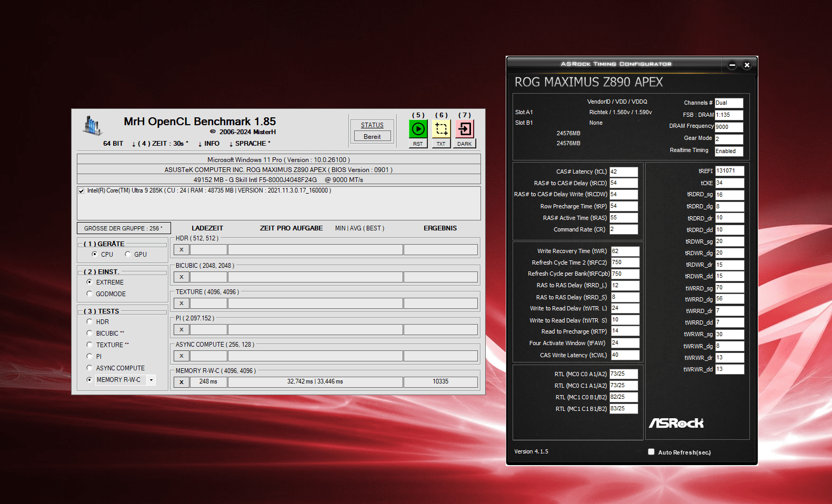Click the Realtime Timing Enabled field
This screenshot has height=504, width=832.
tap(729, 151)
